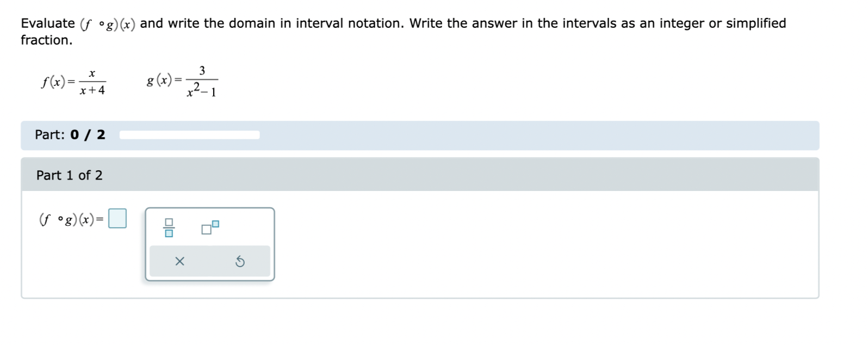Click the Part 1 of 2 header
This screenshot has width=868, height=345.
tap(70, 175)
